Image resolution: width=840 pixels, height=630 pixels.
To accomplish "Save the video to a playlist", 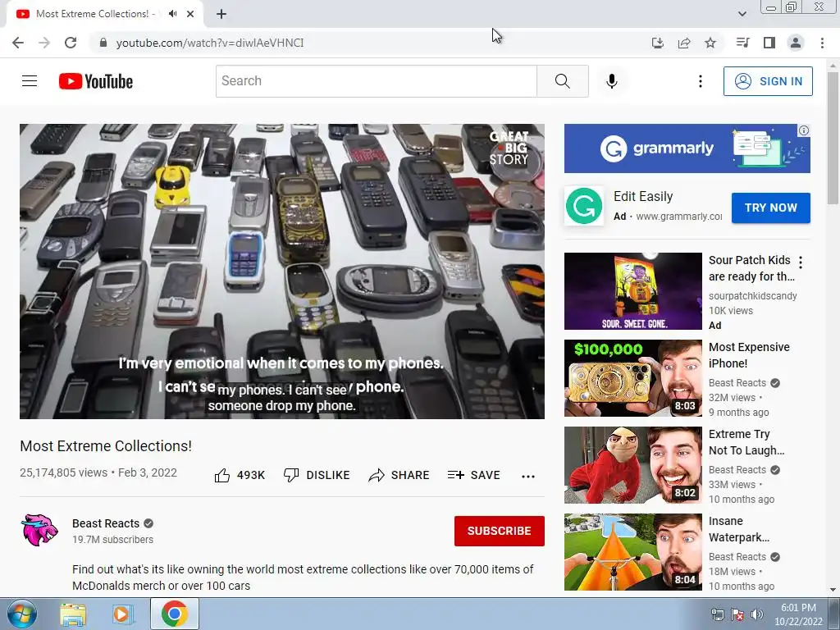I will pyautogui.click(x=474, y=475).
